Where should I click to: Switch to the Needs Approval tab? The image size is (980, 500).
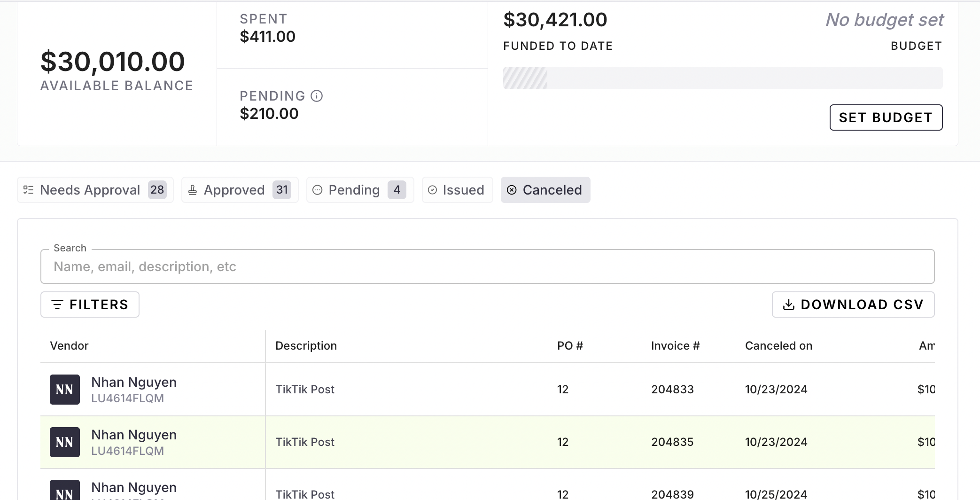(x=95, y=190)
